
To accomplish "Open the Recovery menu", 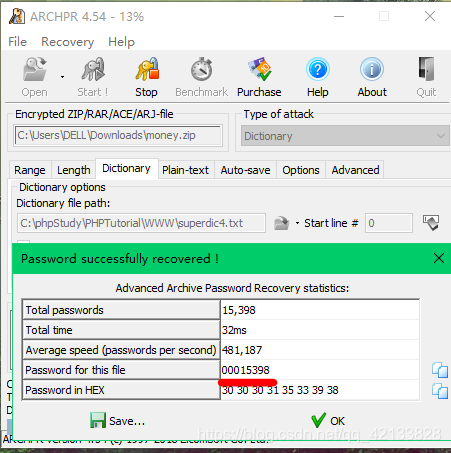I will pyautogui.click(x=67, y=42).
